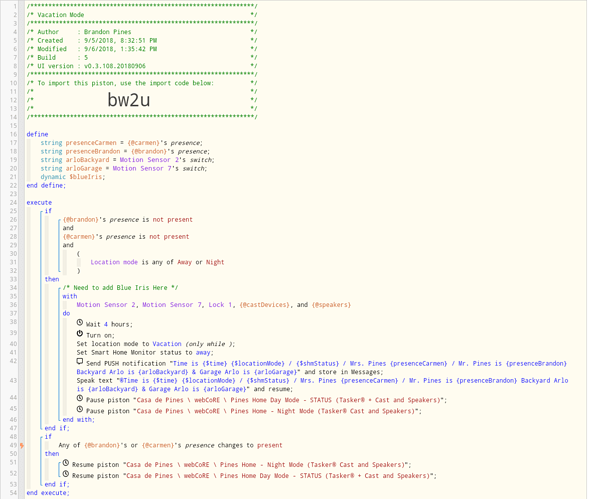Click the "end define;" statement
Screen dimensions: 591x499
coord(46,185)
